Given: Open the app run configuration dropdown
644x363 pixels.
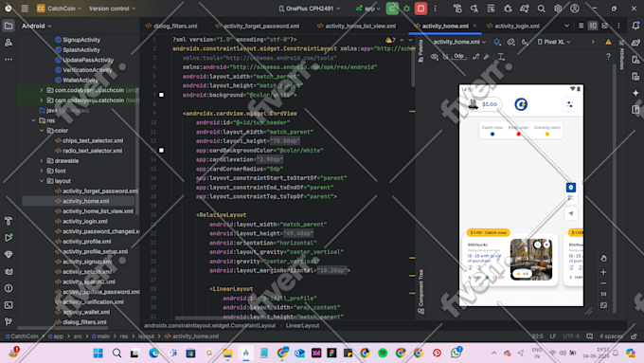Looking at the screenshot, I should [x=368, y=9].
